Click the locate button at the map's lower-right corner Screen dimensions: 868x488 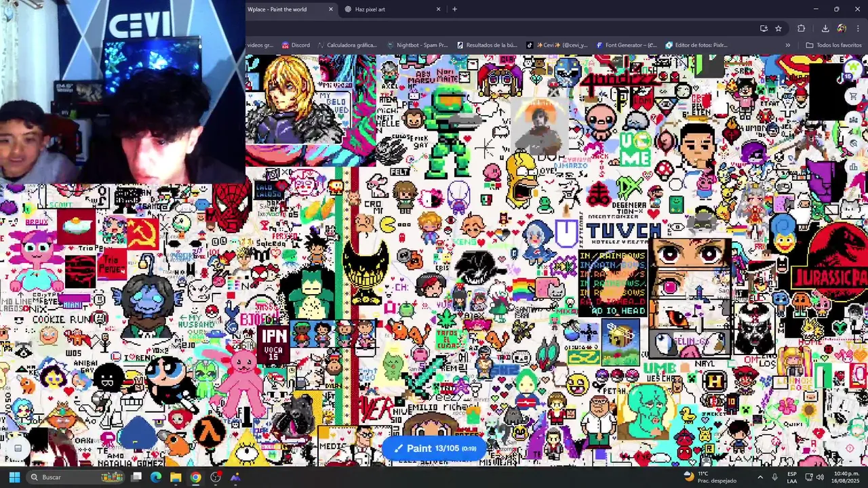850,448
